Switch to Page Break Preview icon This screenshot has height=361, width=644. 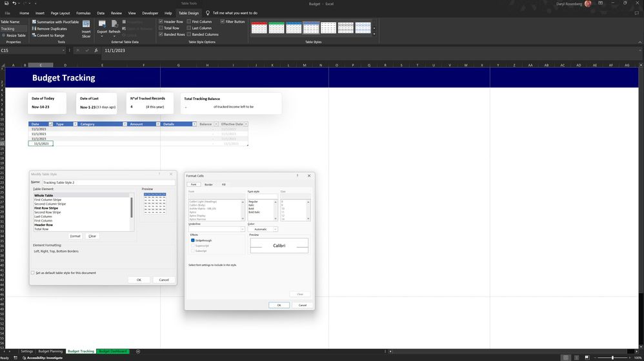click(x=587, y=358)
